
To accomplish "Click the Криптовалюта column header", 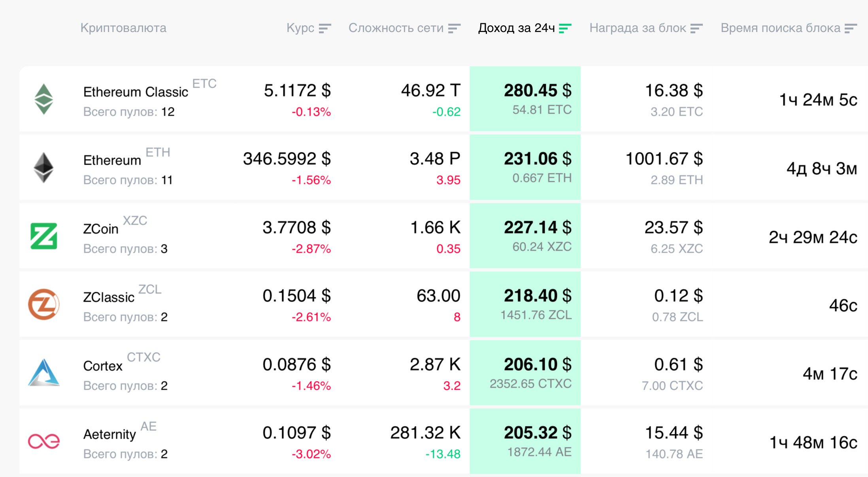I will point(123,28).
